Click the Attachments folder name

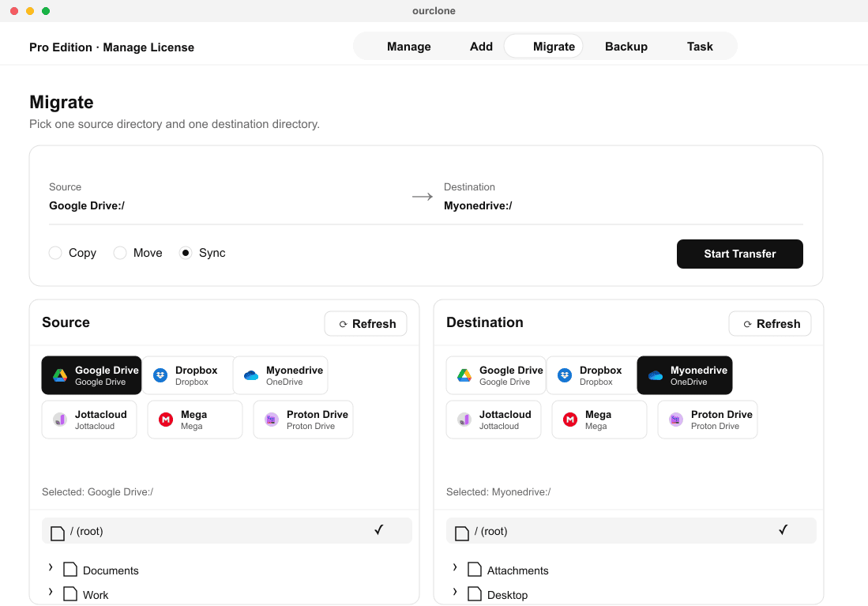(x=517, y=570)
